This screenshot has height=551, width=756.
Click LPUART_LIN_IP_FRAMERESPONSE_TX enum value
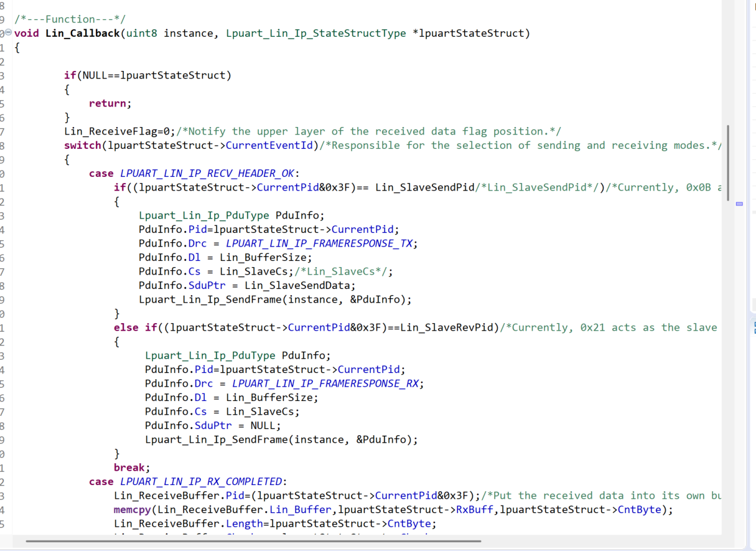(x=319, y=243)
